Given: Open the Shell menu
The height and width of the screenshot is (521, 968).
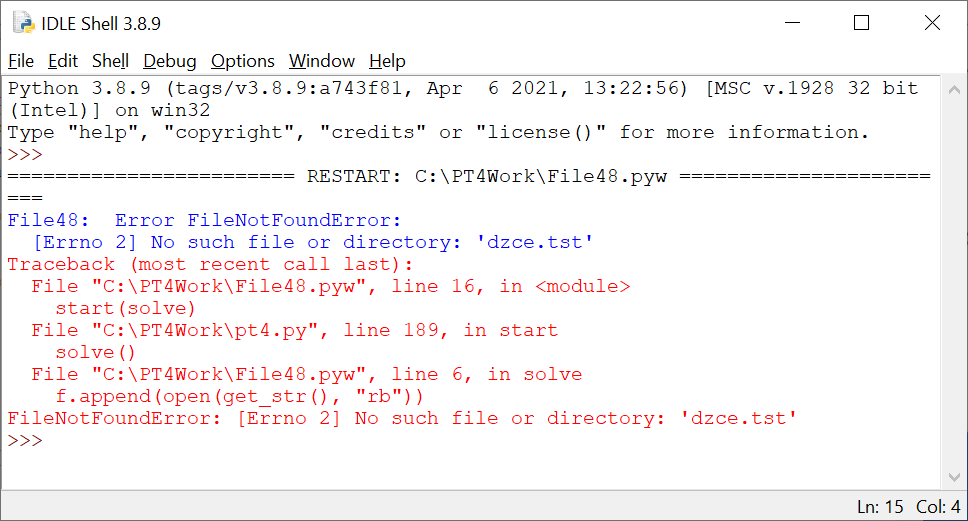Looking at the screenshot, I should (x=110, y=61).
